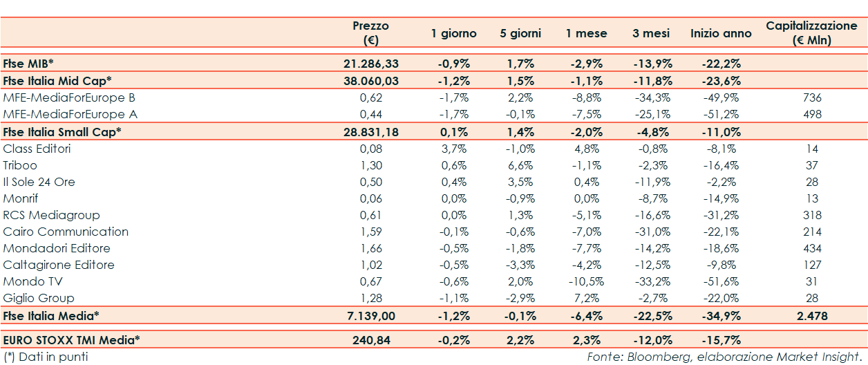The height and width of the screenshot is (365, 868).
Task: Select the 1 giorno column header
Action: coord(453,33)
